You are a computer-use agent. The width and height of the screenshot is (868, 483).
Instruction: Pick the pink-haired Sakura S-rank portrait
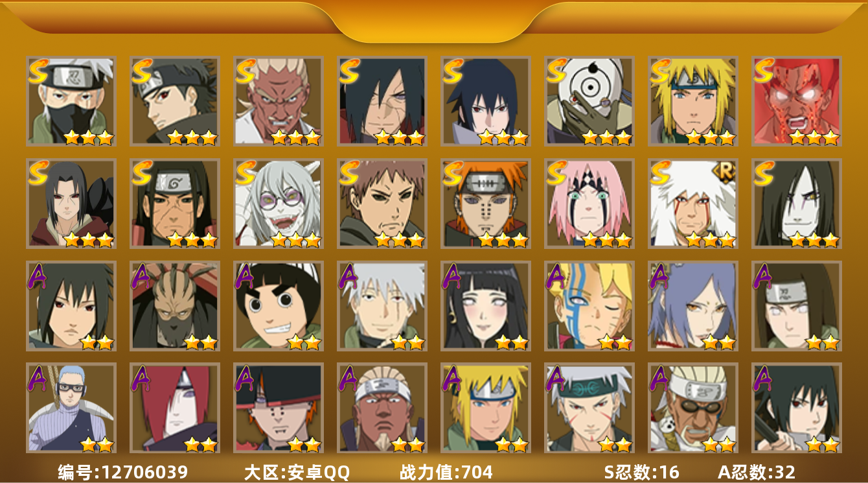(589, 203)
